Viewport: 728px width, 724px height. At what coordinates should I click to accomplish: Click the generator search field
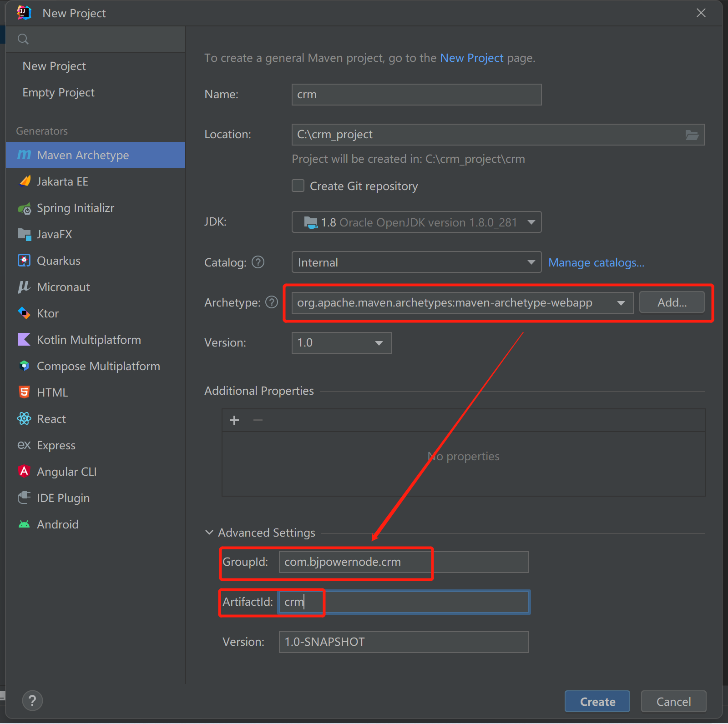(x=96, y=39)
